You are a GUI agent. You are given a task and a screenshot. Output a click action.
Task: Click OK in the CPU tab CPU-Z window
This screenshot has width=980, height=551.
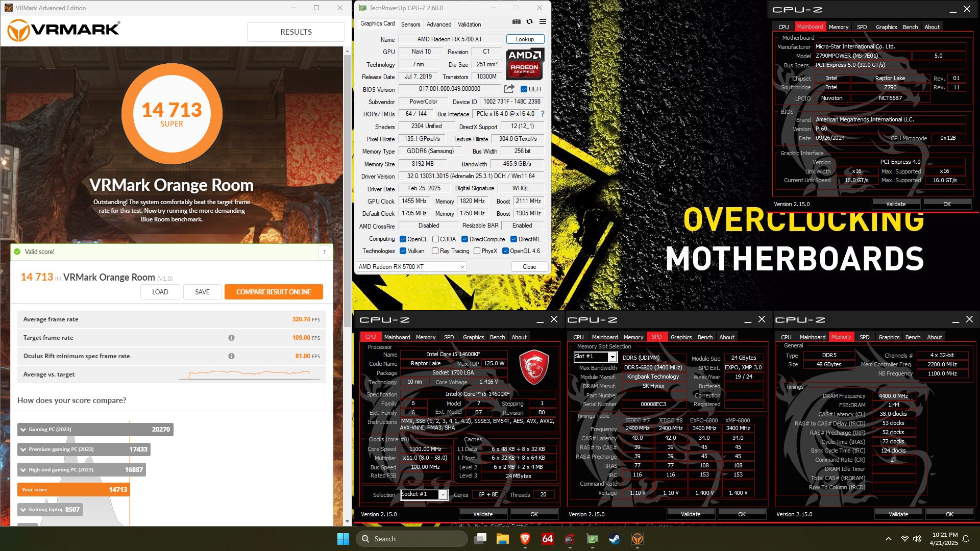[534, 514]
